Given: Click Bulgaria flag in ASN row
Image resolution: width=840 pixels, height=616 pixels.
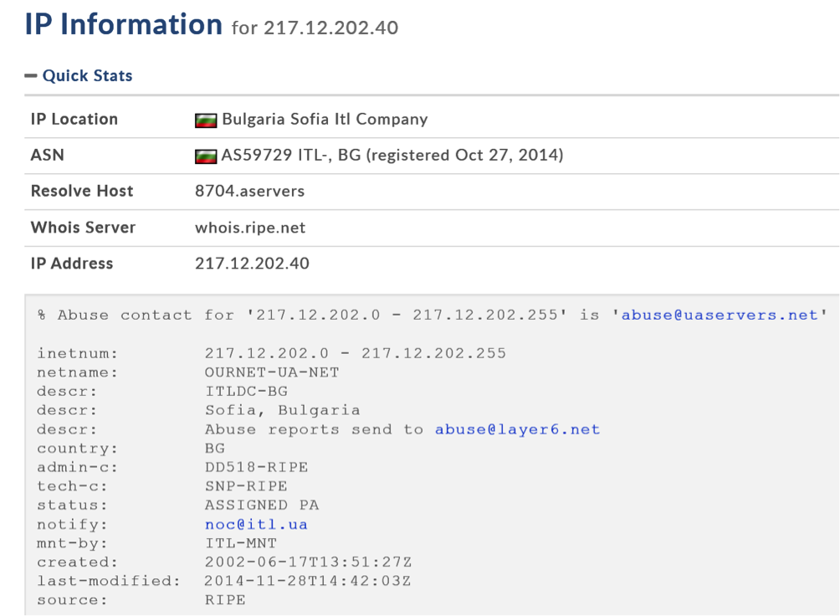Looking at the screenshot, I should (x=206, y=156).
